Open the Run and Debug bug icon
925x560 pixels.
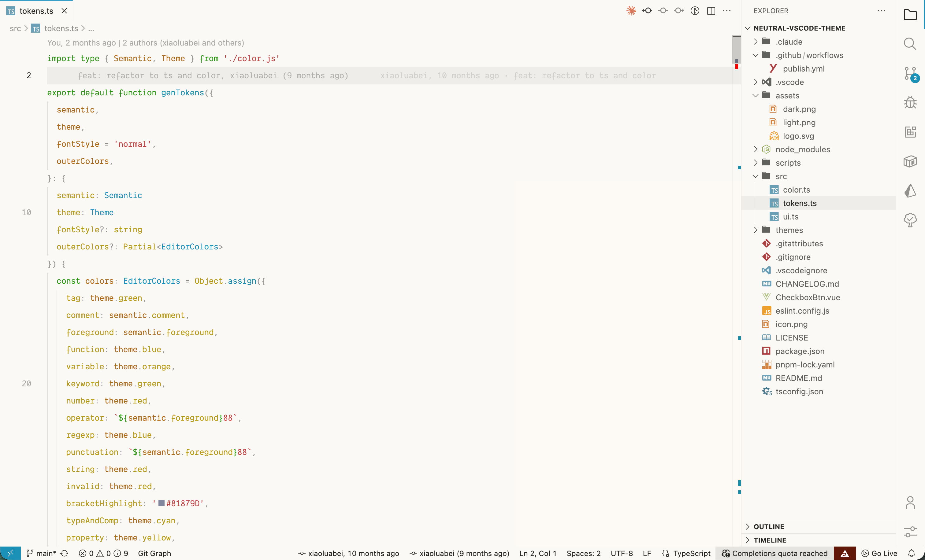tap(910, 102)
